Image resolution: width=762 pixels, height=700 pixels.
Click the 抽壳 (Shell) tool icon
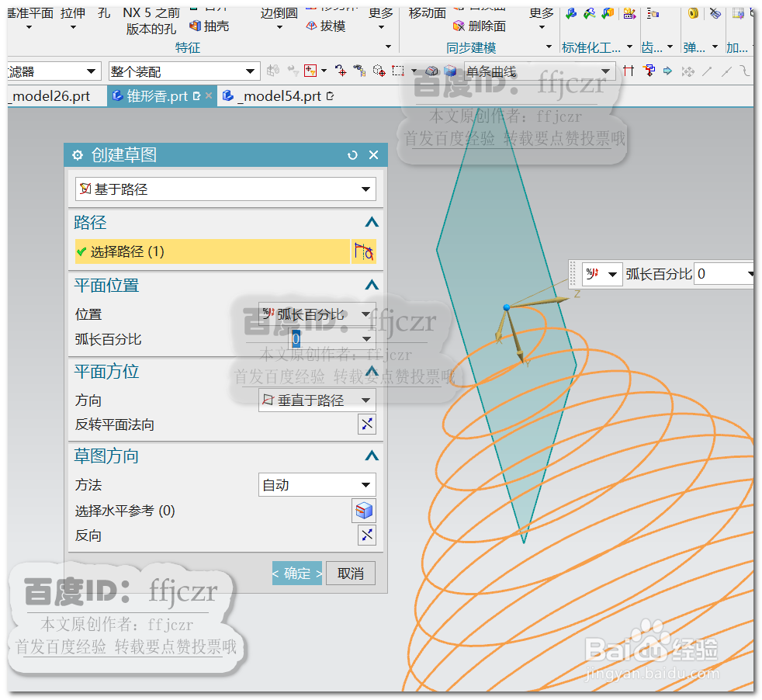point(196,26)
